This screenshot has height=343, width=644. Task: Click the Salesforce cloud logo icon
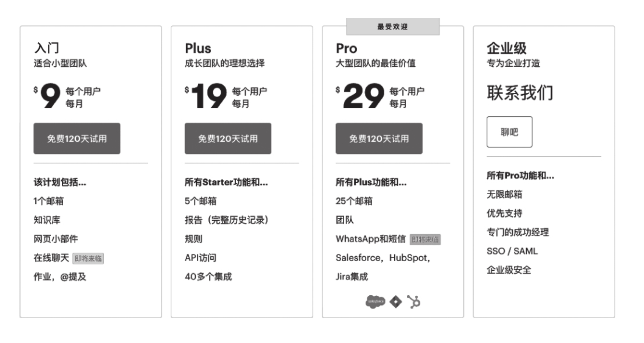[375, 302]
